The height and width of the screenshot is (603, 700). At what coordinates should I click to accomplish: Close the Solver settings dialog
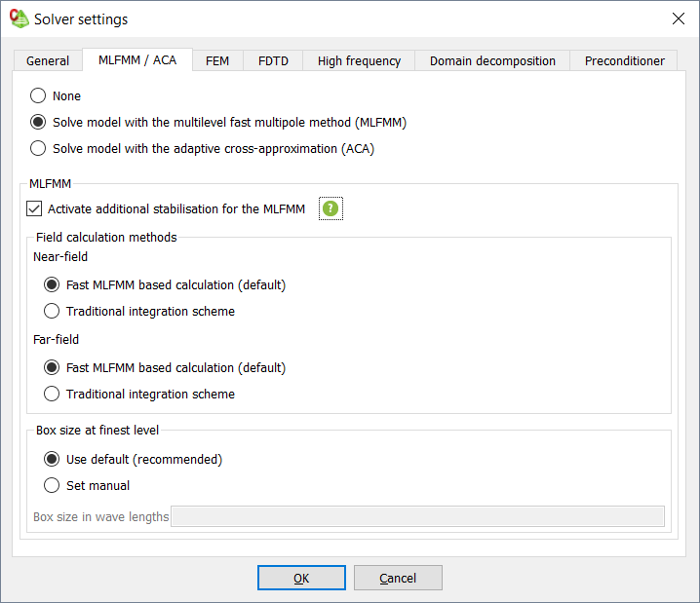pos(678,19)
